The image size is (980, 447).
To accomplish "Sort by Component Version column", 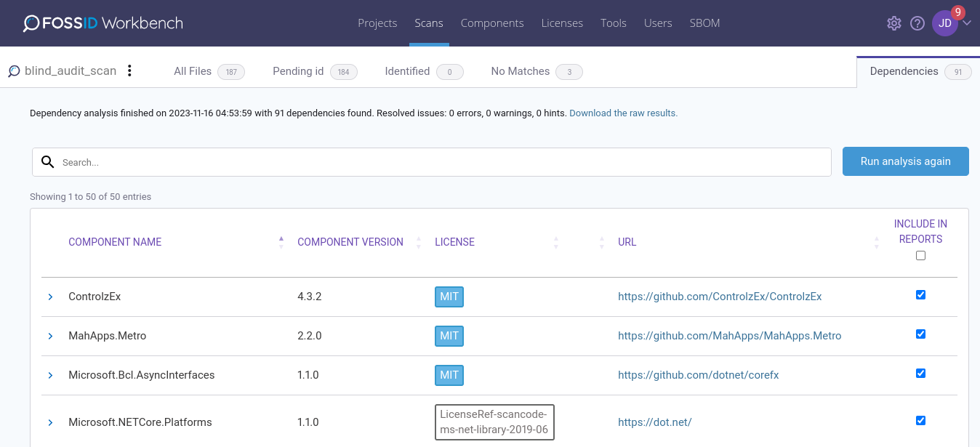I will coord(350,242).
